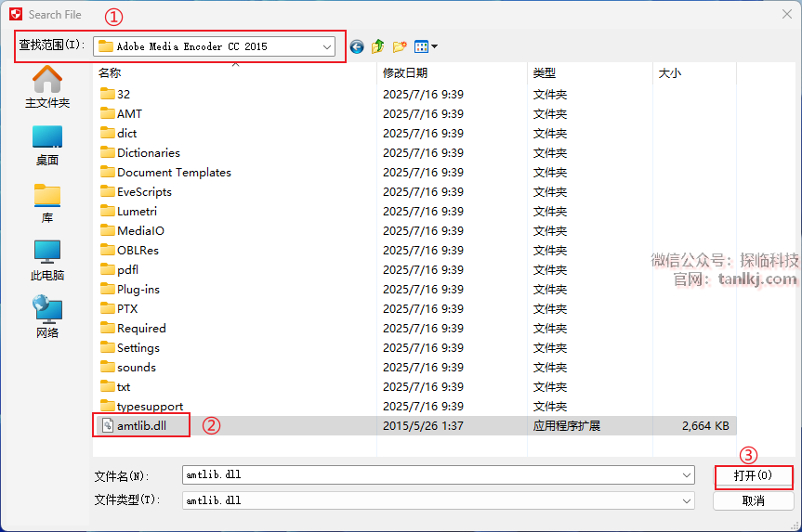The width and height of the screenshot is (802, 532).
Task: Sort by 修改日期 column header
Action: click(x=452, y=73)
